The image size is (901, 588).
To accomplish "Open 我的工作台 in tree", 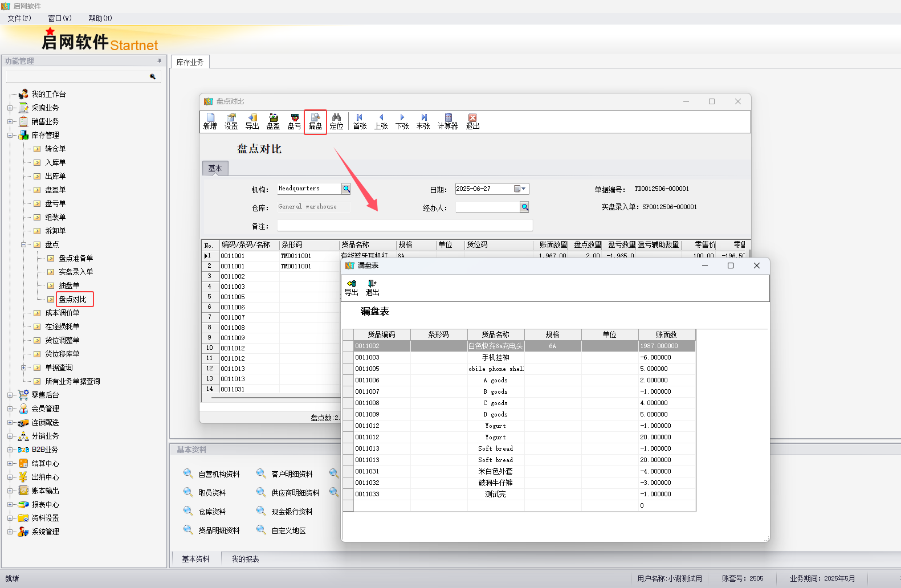I will pyautogui.click(x=48, y=94).
